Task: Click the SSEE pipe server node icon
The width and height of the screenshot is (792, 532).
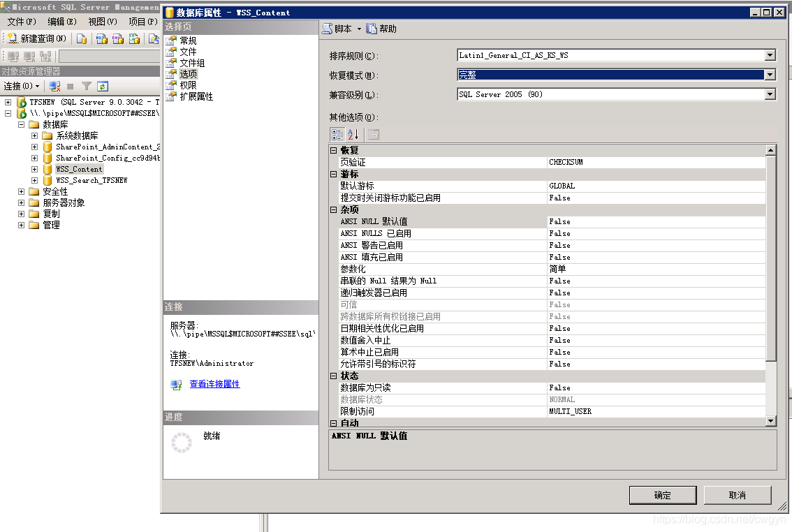Action: click(22, 113)
